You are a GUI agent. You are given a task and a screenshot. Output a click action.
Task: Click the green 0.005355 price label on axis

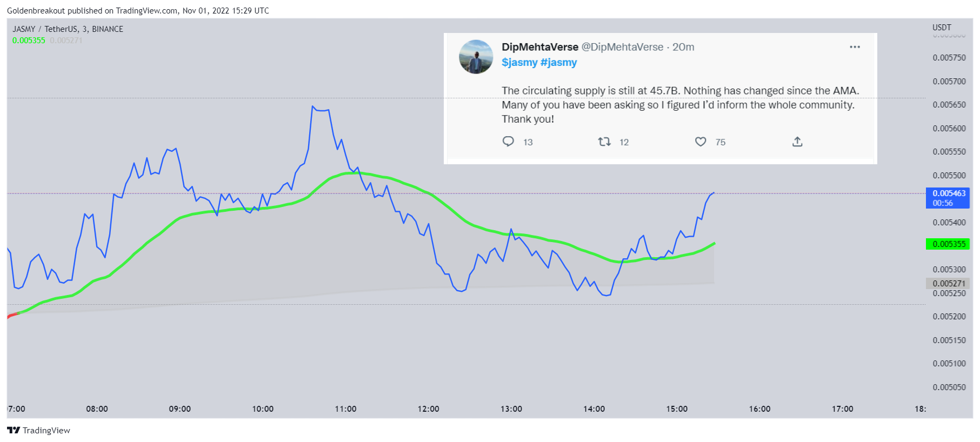pyautogui.click(x=948, y=244)
